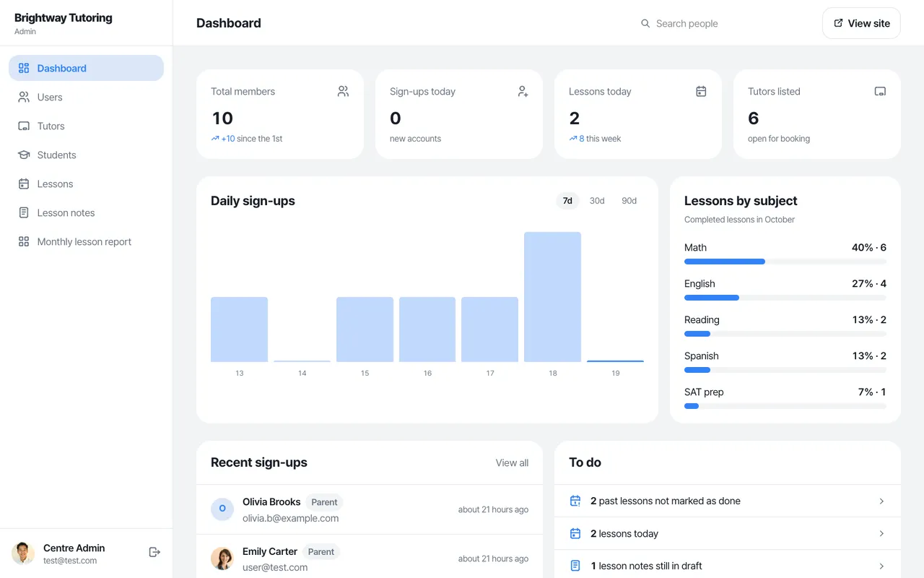
Task: Click the chart bar for day 13
Action: coord(239,329)
